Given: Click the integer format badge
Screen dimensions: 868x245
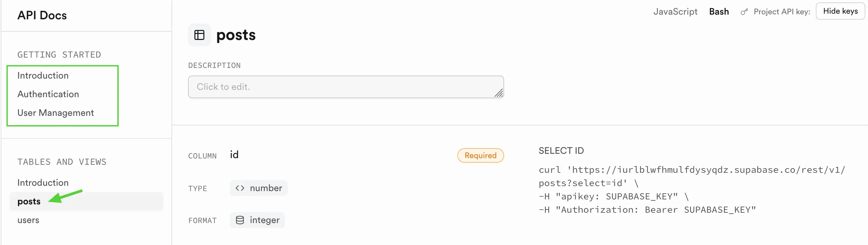Looking at the screenshot, I should click(x=258, y=220).
